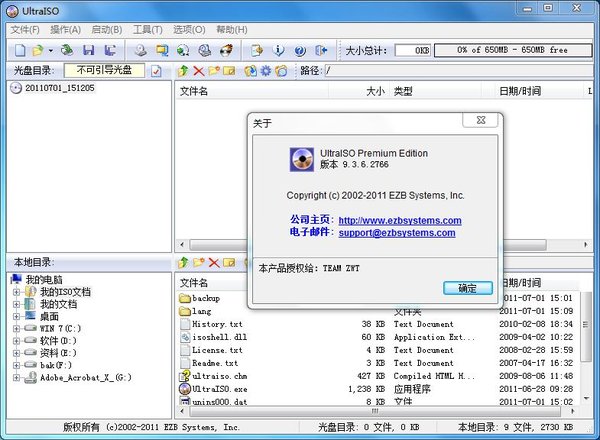This screenshot has width=600, height=440.
Task: Click the checkmark document icon beside 不可引导光盘
Action: click(156, 71)
